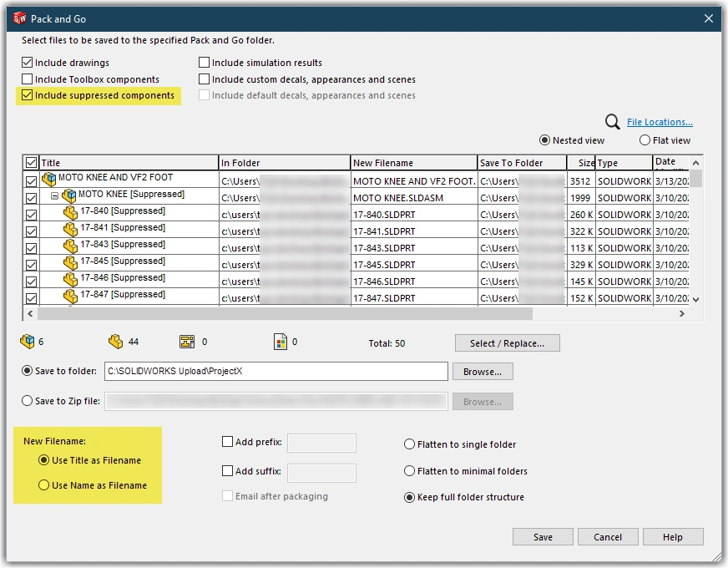Click the SolidWorks logo in title bar
This screenshot has height=568, width=728.
coord(19,18)
